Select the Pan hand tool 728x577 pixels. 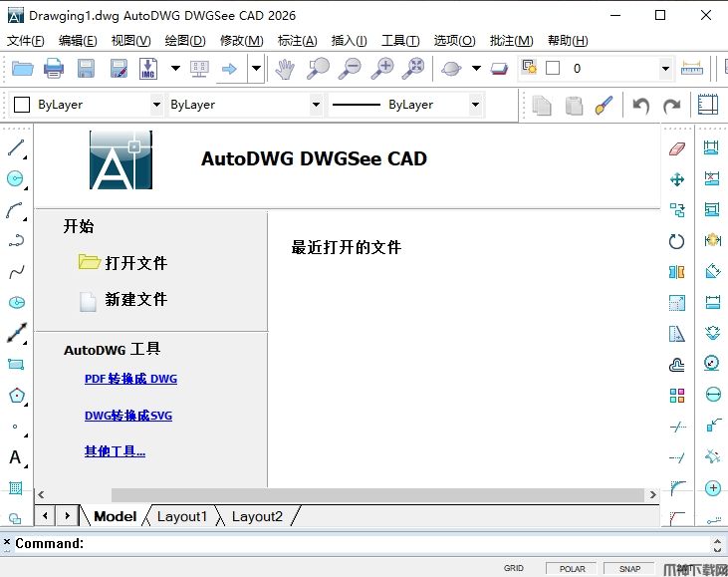point(286,69)
